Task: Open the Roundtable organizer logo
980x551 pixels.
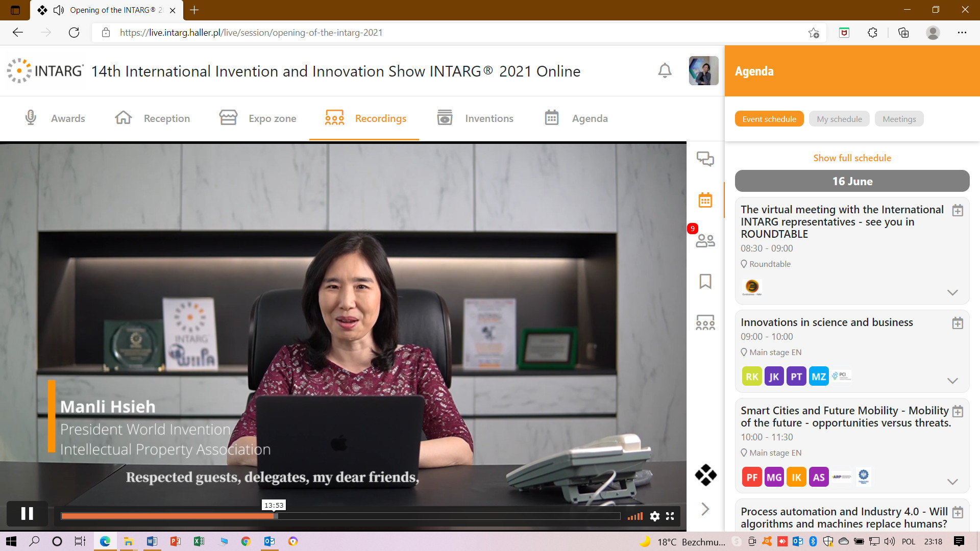Action: (751, 287)
